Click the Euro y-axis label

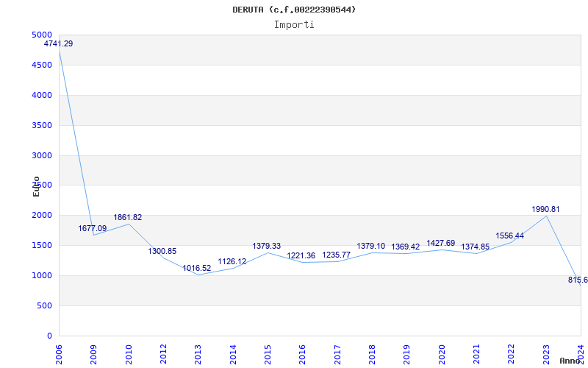[36, 186]
